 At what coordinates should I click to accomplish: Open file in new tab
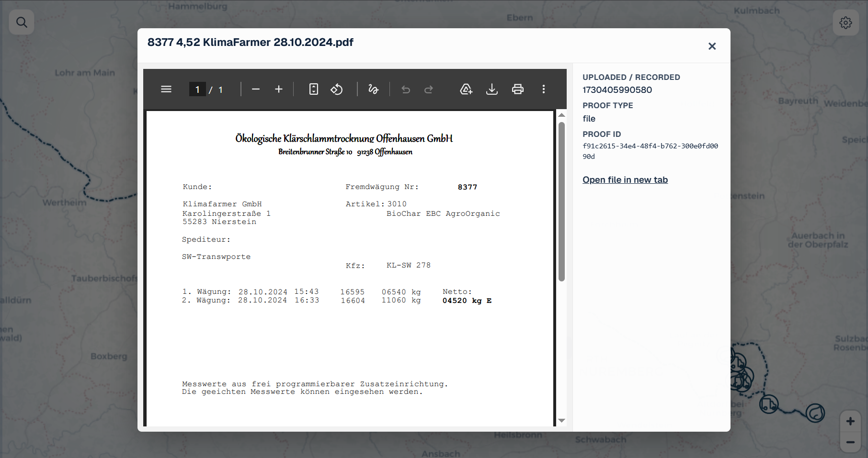(625, 179)
